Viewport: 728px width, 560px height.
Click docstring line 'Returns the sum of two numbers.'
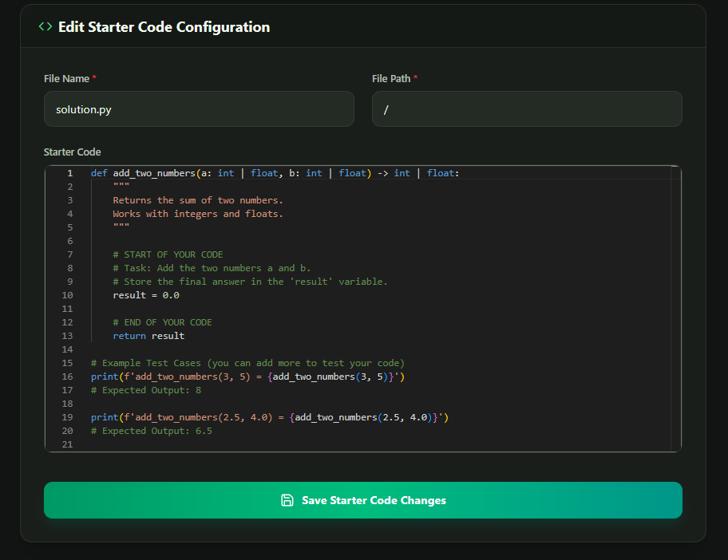coord(198,200)
